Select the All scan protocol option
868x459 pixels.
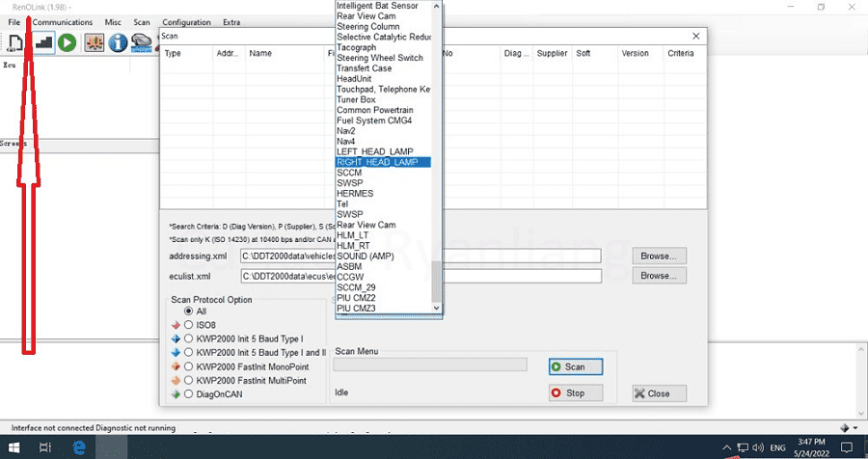(x=188, y=311)
